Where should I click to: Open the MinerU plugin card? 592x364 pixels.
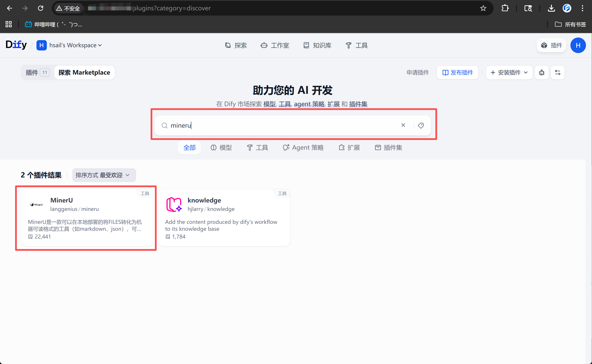tap(87, 218)
